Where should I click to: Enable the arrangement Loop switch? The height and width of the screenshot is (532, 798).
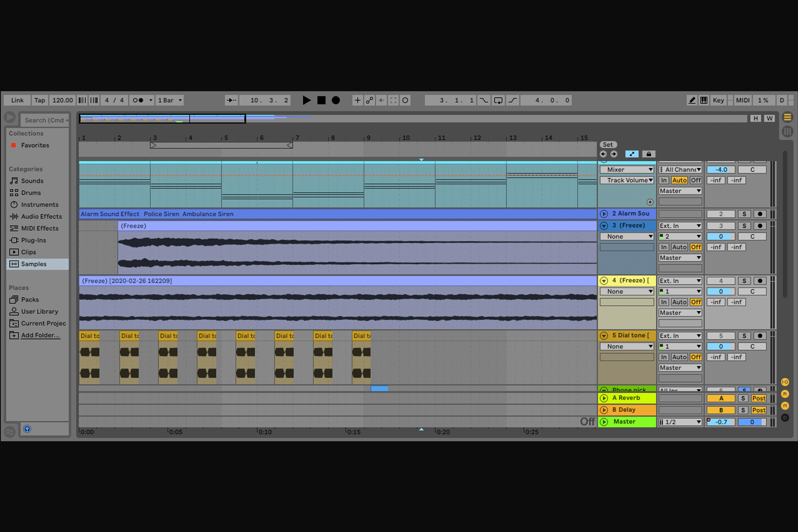(498, 100)
